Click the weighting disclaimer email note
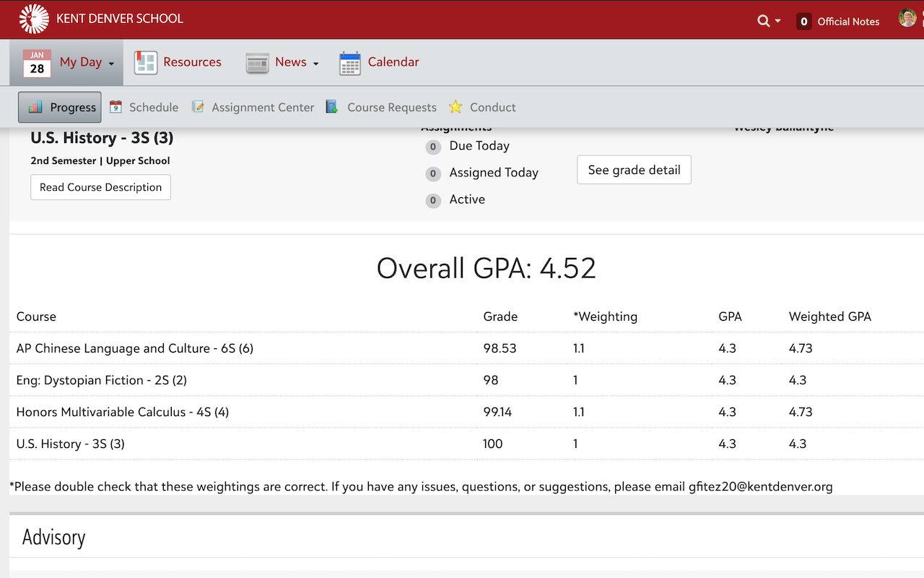 tap(421, 487)
